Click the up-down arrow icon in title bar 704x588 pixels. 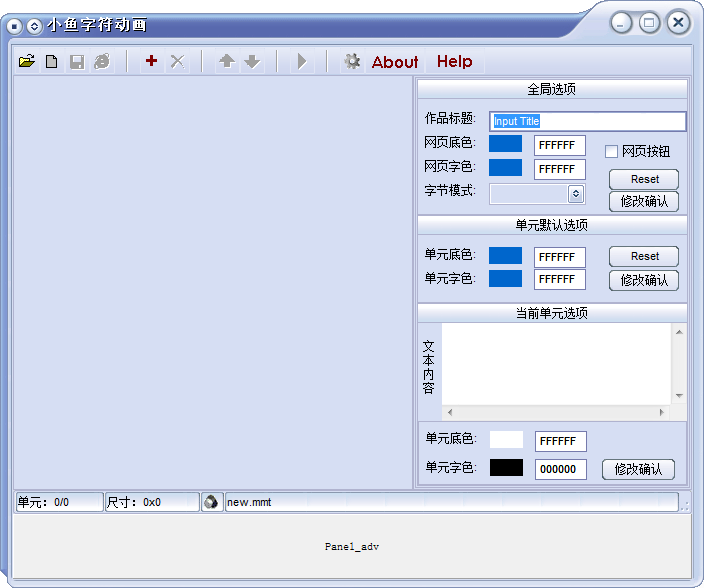click(34, 26)
